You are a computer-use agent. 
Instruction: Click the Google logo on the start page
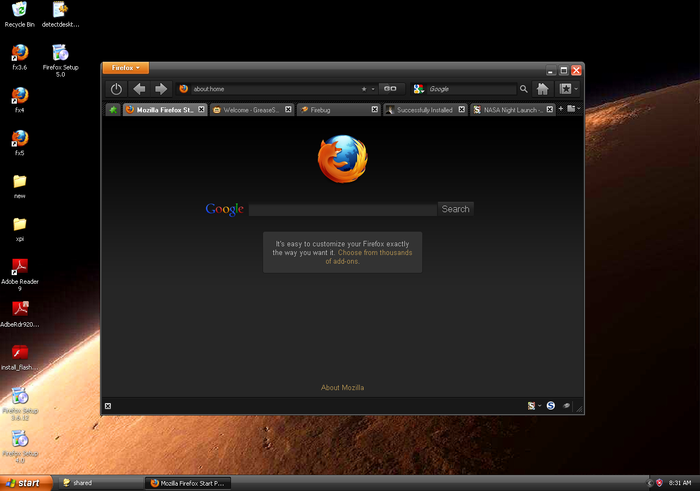pos(225,209)
